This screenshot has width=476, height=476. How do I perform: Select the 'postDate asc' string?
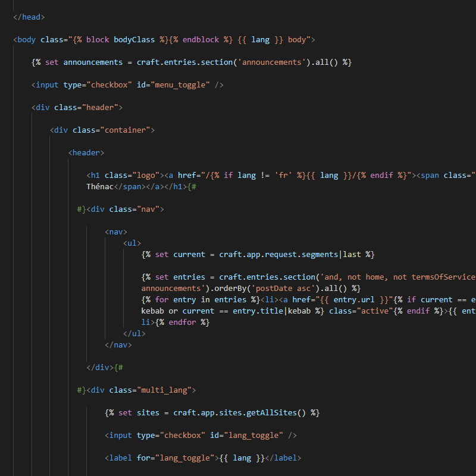coord(283,289)
